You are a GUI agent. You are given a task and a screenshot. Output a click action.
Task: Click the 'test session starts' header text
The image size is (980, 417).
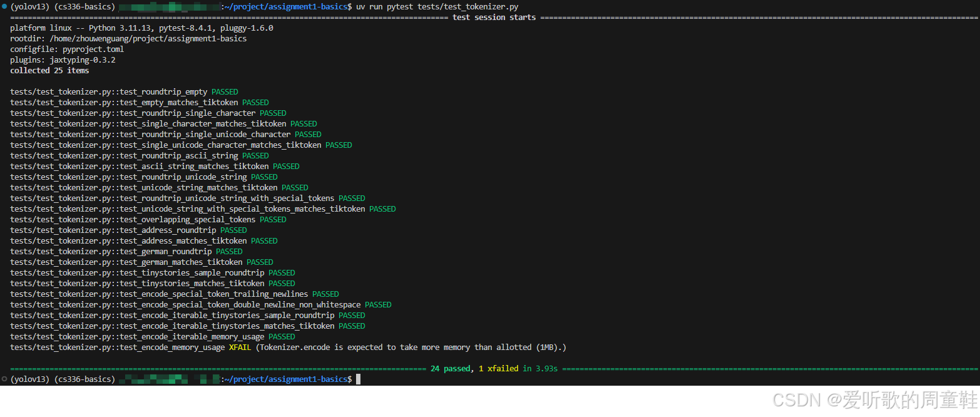tap(494, 18)
